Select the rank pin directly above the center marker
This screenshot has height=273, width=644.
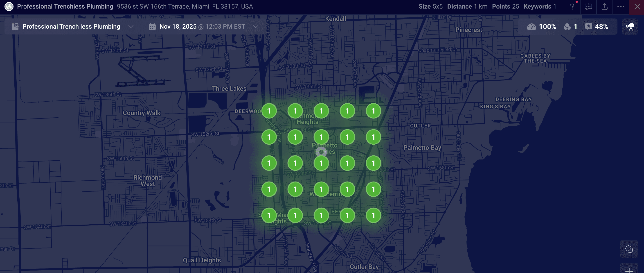[x=321, y=137]
